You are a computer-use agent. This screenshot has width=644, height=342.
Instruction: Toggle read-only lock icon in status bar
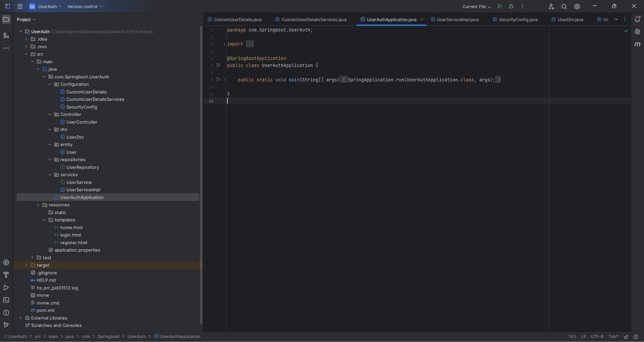pyautogui.click(x=626, y=337)
